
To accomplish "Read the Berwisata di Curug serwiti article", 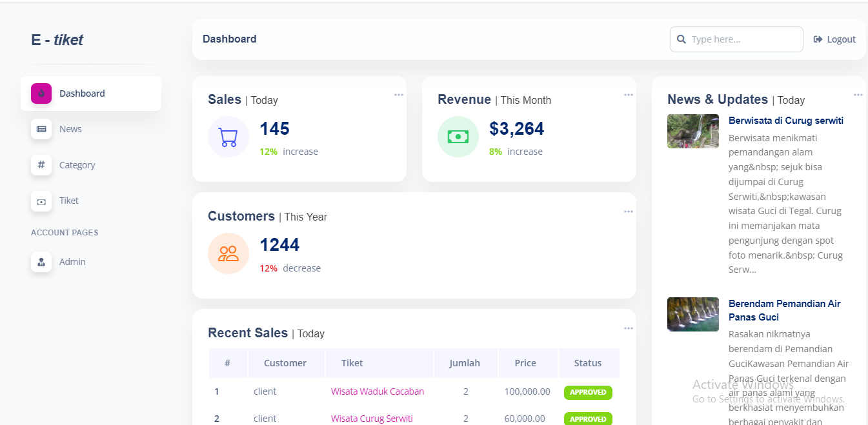I will pos(785,121).
